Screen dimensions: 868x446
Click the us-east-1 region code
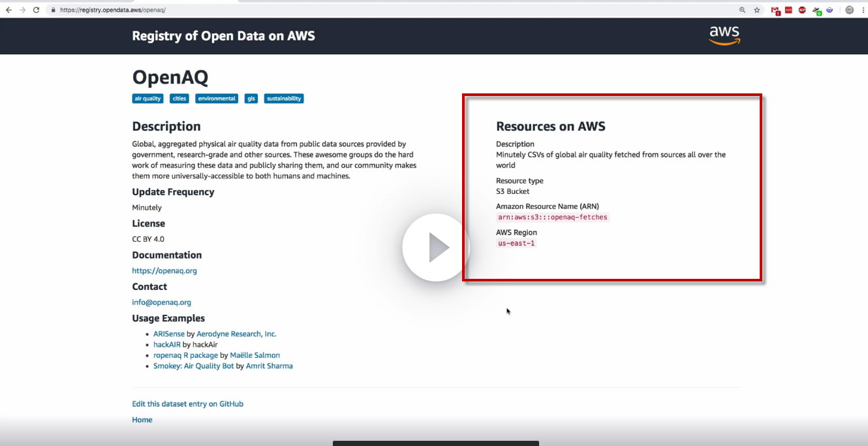tap(516, 243)
